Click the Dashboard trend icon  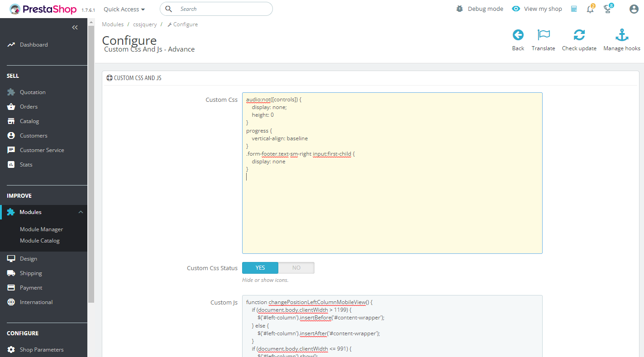11,45
